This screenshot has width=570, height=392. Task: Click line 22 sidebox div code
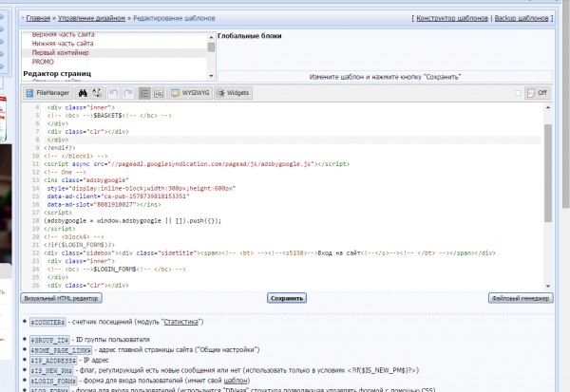(270, 252)
